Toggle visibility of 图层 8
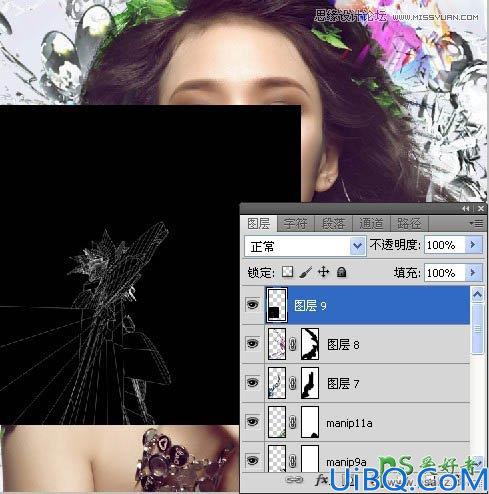This screenshot has height=494, width=489. 252,344
